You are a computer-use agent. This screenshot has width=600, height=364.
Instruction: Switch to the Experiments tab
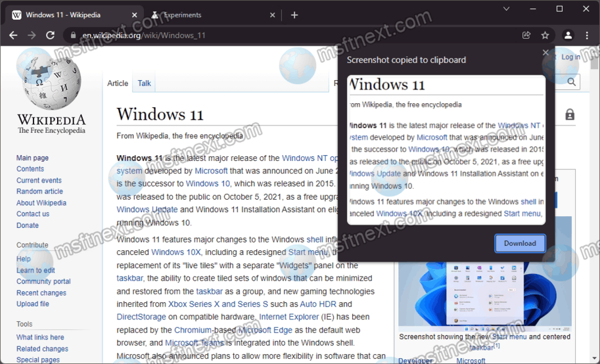(x=213, y=15)
